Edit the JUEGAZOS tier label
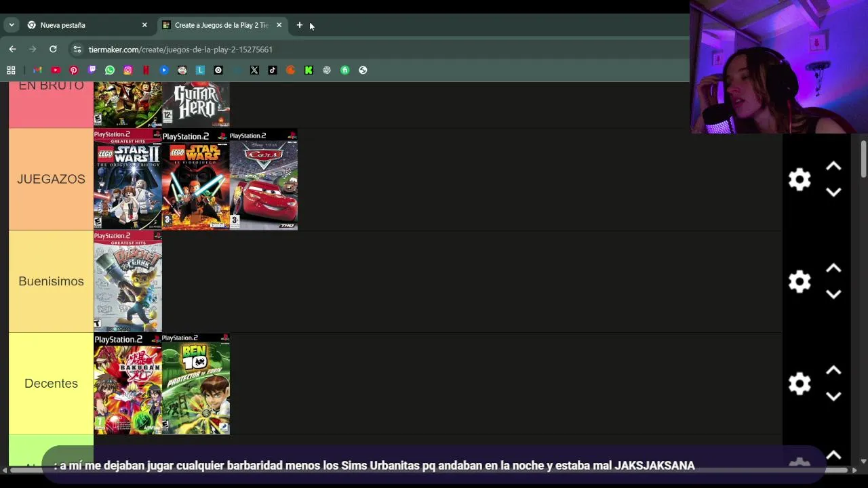 click(x=51, y=179)
